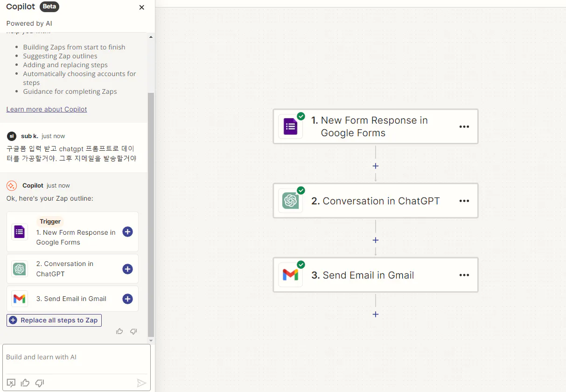Insert step between Google Forms and ChatGPT

coord(376,166)
